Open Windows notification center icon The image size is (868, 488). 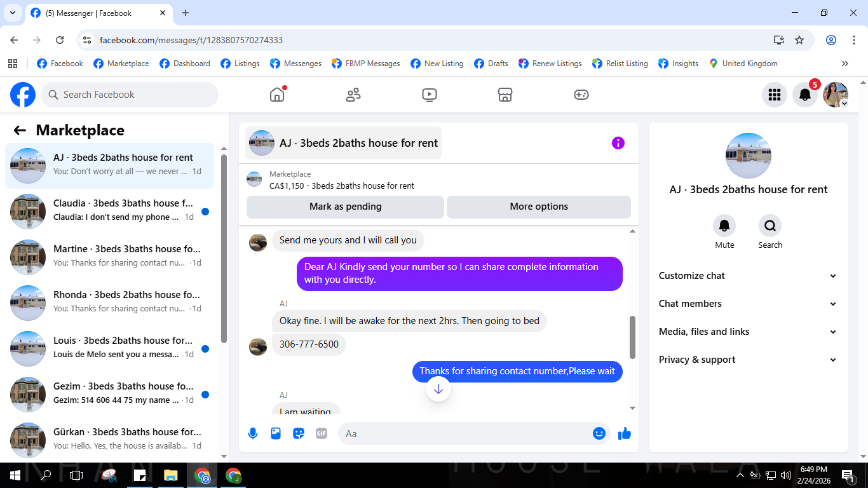point(848,475)
